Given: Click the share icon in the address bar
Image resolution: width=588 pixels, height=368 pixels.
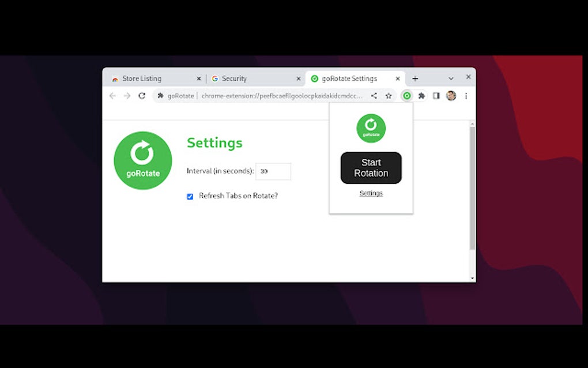Looking at the screenshot, I should coord(374,96).
